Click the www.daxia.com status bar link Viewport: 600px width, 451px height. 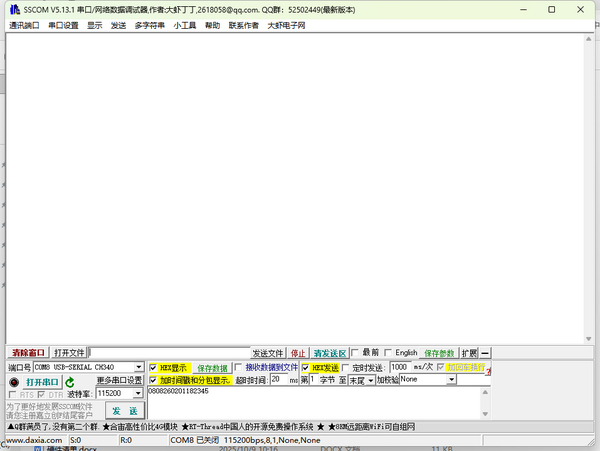point(34,440)
